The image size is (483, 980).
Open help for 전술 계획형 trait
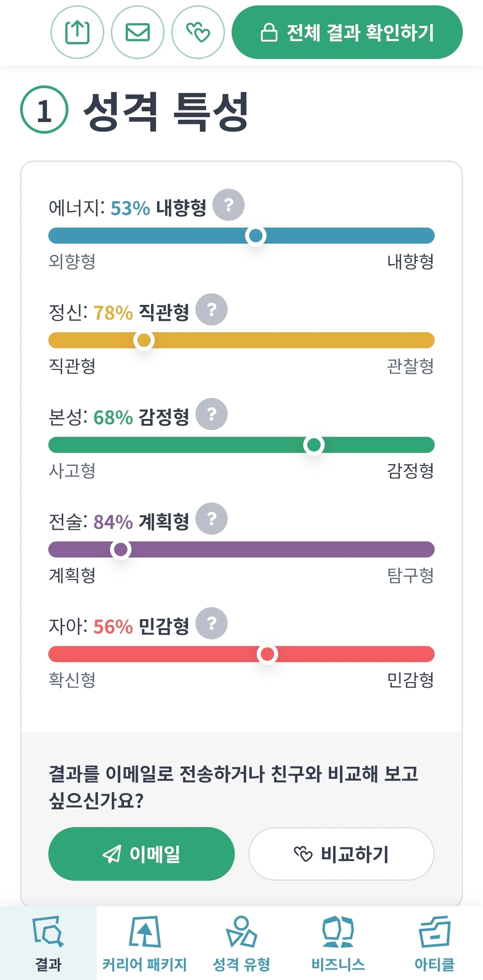coord(212,519)
